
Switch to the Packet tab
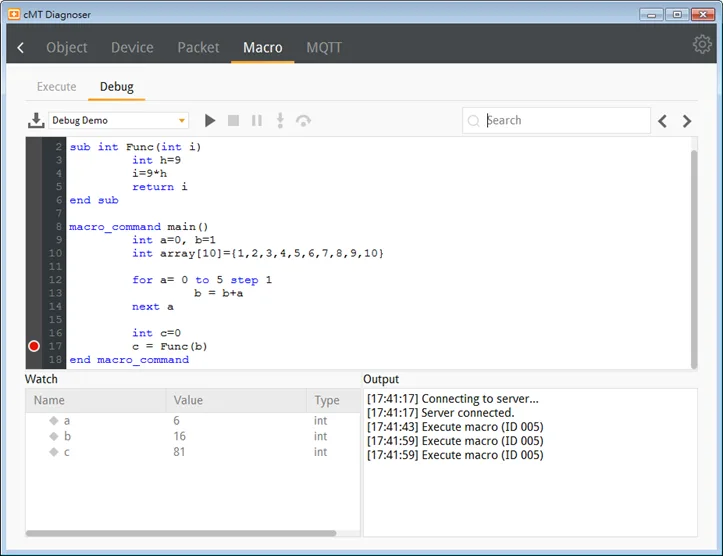tap(198, 47)
